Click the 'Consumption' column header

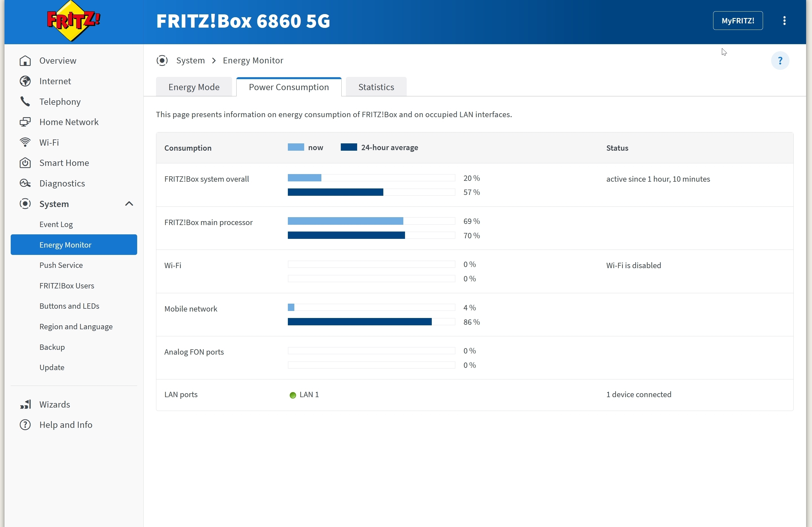pos(188,148)
